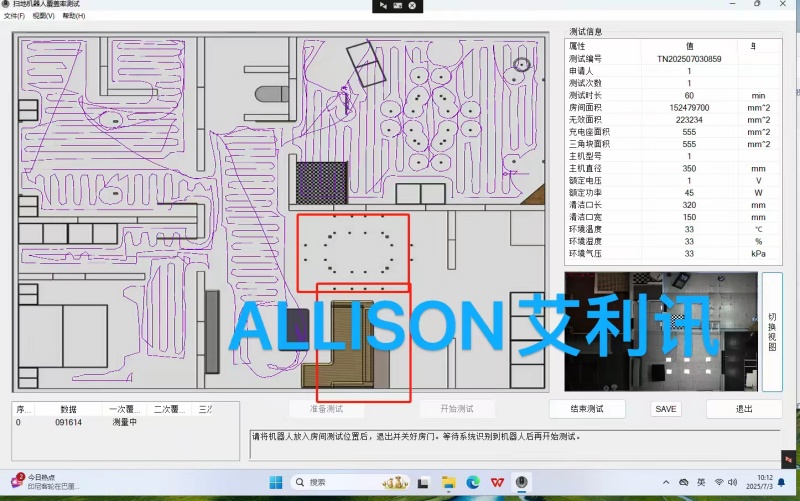Click the 一次覆... column header

pyautogui.click(x=124, y=409)
